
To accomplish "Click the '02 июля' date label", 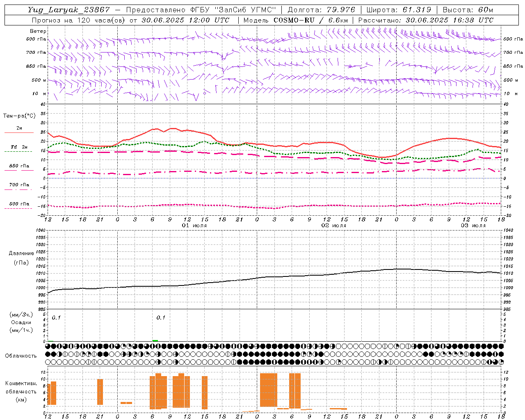I will tap(334, 226).
